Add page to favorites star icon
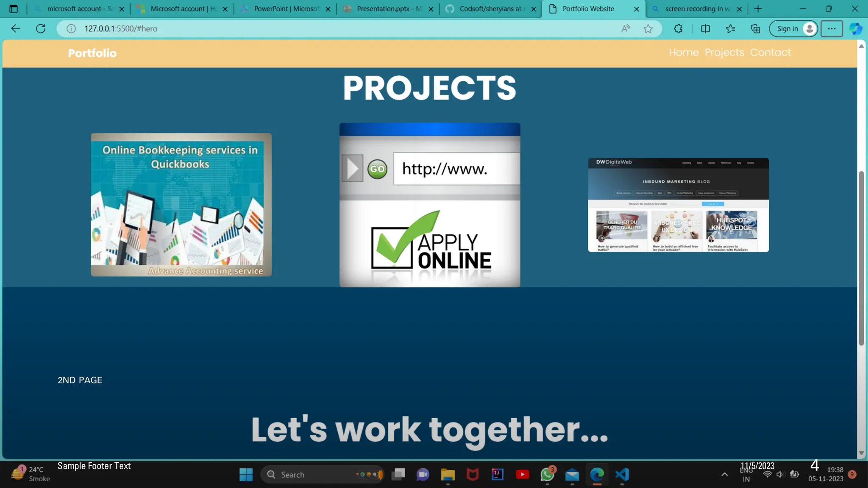 tap(648, 29)
